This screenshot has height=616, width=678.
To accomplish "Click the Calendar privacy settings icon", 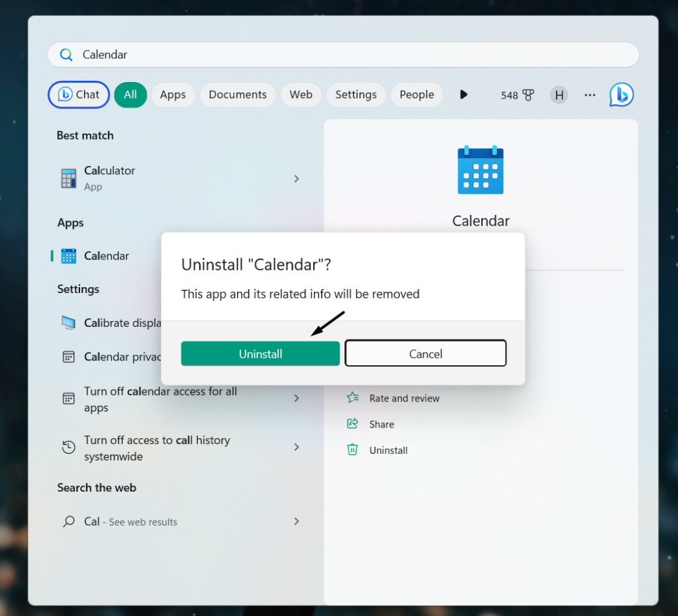I will click(x=68, y=357).
